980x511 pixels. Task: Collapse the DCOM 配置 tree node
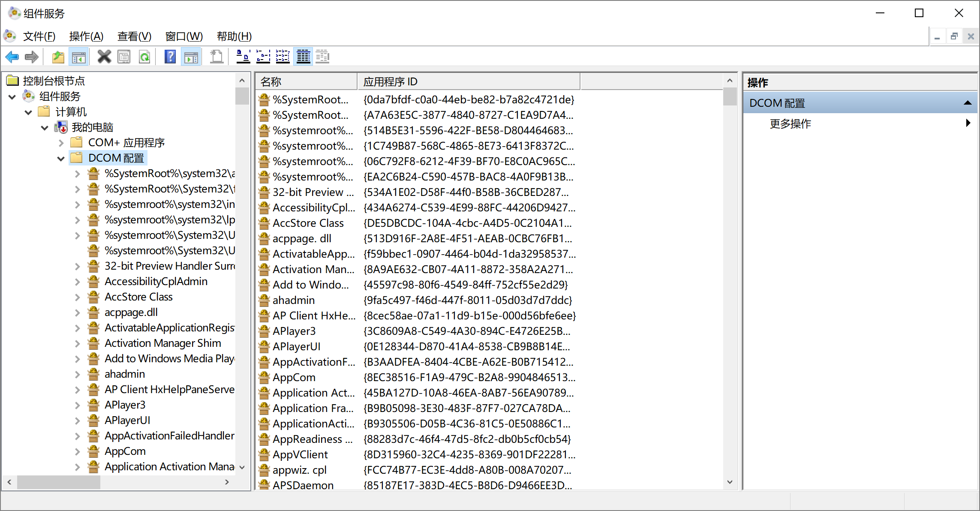pos(60,158)
